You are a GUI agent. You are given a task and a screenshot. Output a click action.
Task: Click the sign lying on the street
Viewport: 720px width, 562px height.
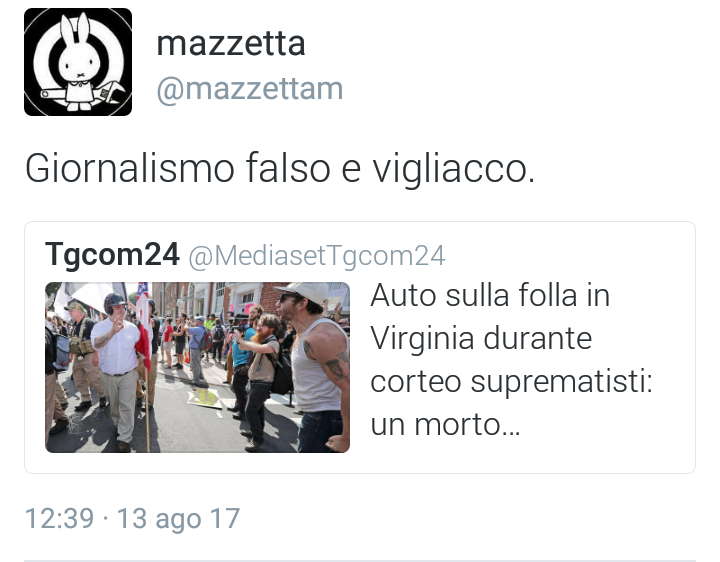point(204,398)
